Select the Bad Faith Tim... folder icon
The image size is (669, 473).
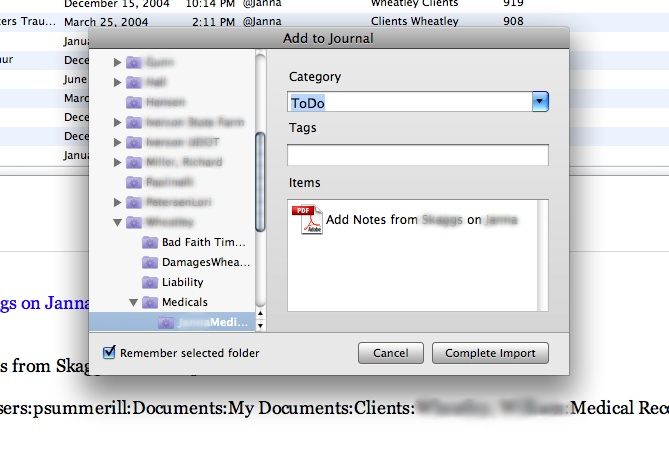click(x=149, y=242)
